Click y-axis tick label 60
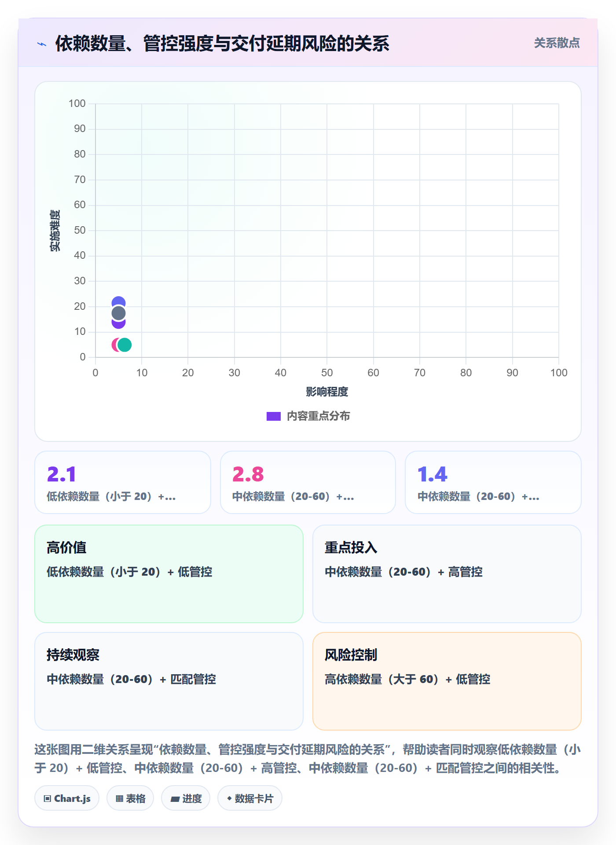Image resolution: width=616 pixels, height=845 pixels. (80, 205)
